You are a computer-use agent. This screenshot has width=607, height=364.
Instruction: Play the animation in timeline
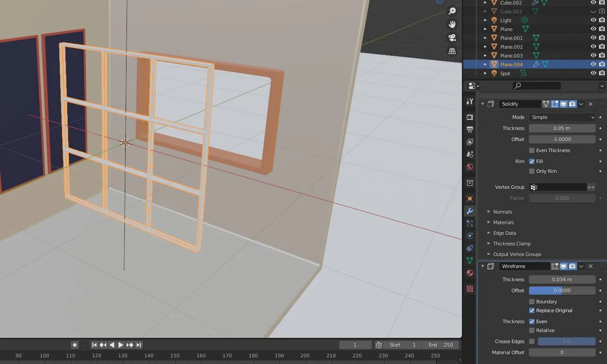pos(120,345)
